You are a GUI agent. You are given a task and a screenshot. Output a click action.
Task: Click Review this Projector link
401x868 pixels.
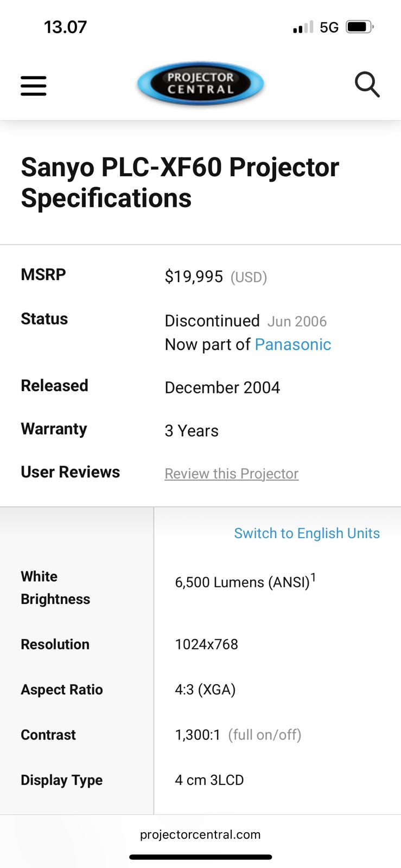[x=231, y=474]
